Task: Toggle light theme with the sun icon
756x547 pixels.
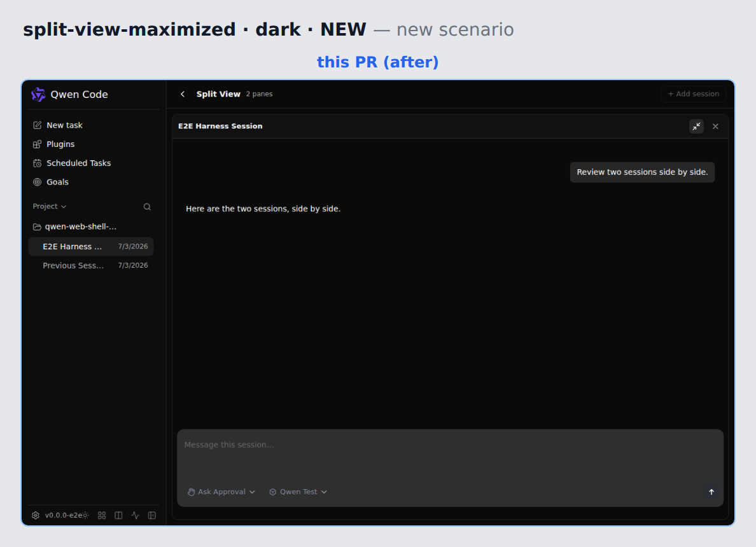Action: tap(86, 516)
